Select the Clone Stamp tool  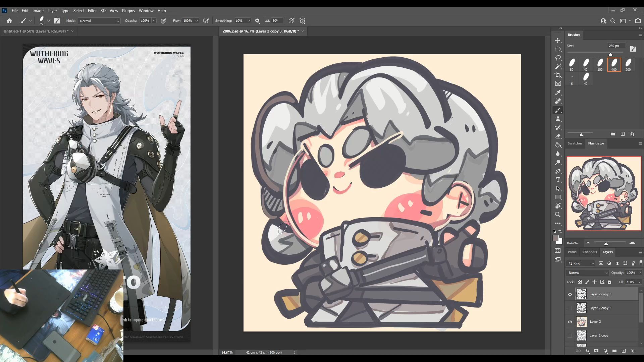[558, 119]
